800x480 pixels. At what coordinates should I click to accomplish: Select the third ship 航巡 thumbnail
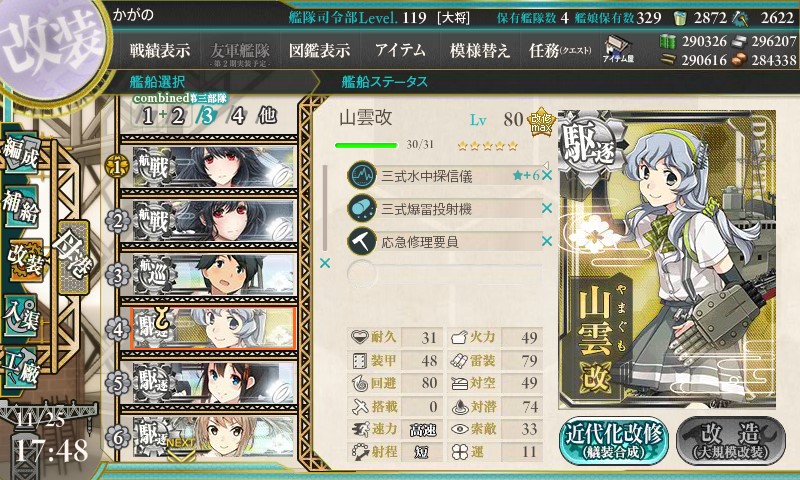point(214,274)
